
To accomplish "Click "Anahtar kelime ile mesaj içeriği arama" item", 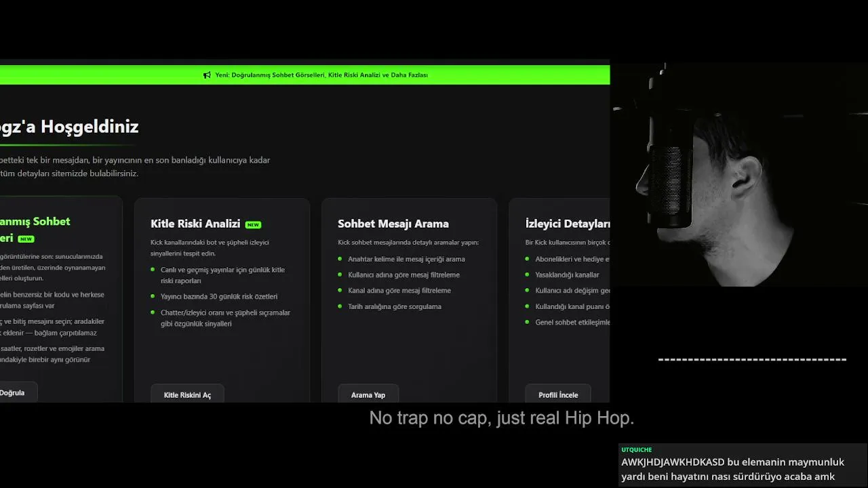I will [406, 259].
